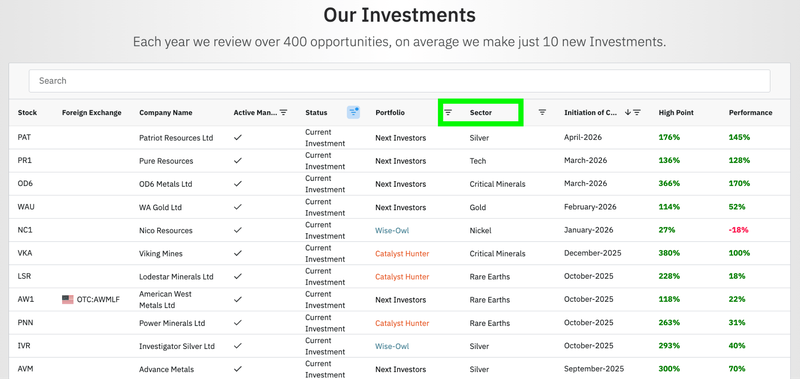Image resolution: width=800 pixels, height=379 pixels.
Task: Select the company name Investigator Silver Ltd
Action: (177, 346)
